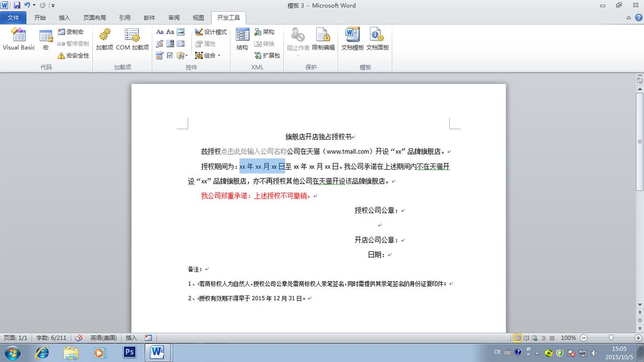Click the Schema (架构) button
644x362 pixels.
(x=265, y=32)
